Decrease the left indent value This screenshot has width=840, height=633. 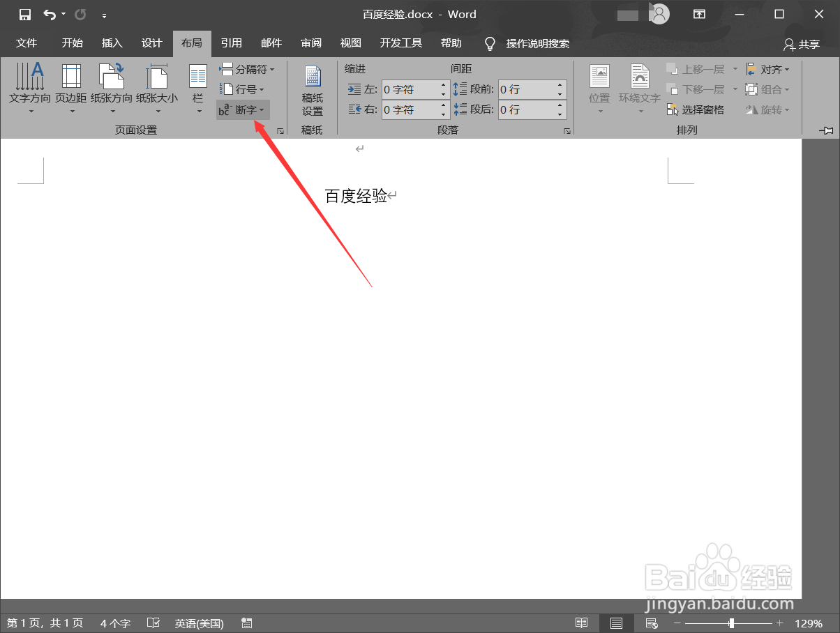(x=443, y=94)
